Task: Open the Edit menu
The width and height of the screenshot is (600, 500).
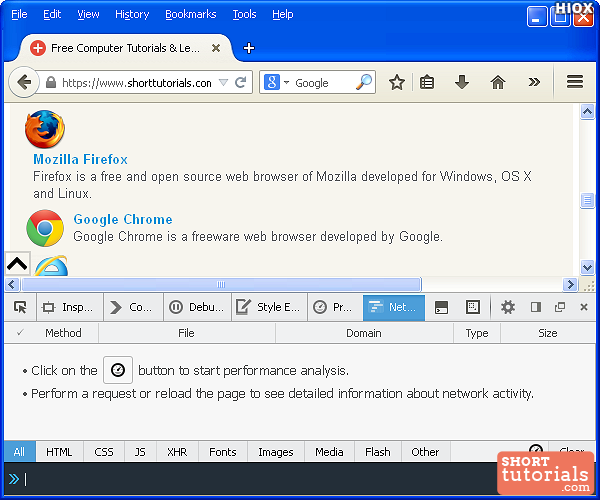Action: coord(52,15)
